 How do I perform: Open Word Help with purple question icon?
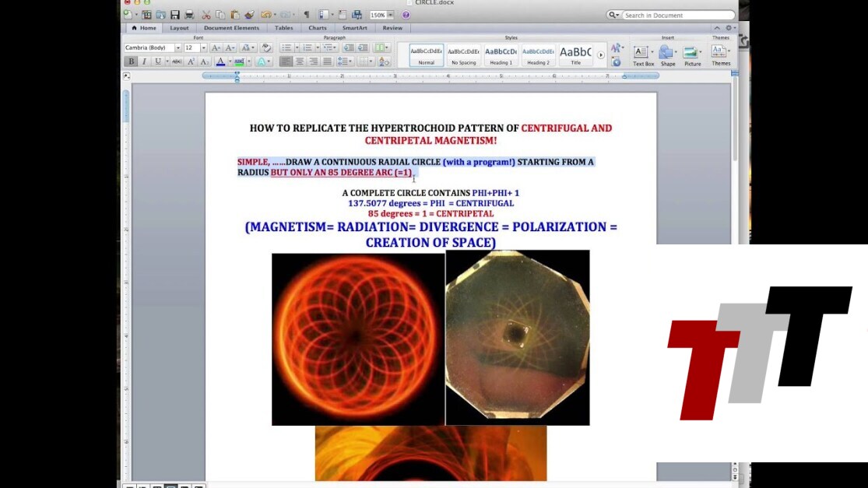coord(406,15)
